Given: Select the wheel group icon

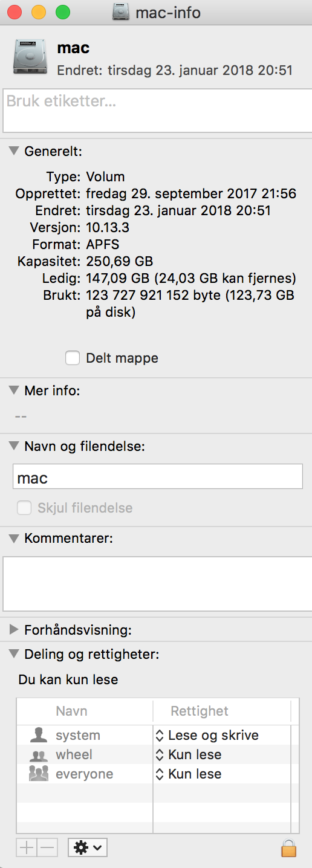Looking at the screenshot, I should pos(39,755).
